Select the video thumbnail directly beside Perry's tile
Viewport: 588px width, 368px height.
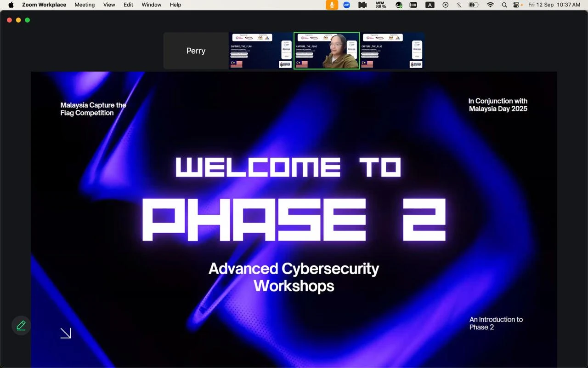pyautogui.click(x=261, y=51)
